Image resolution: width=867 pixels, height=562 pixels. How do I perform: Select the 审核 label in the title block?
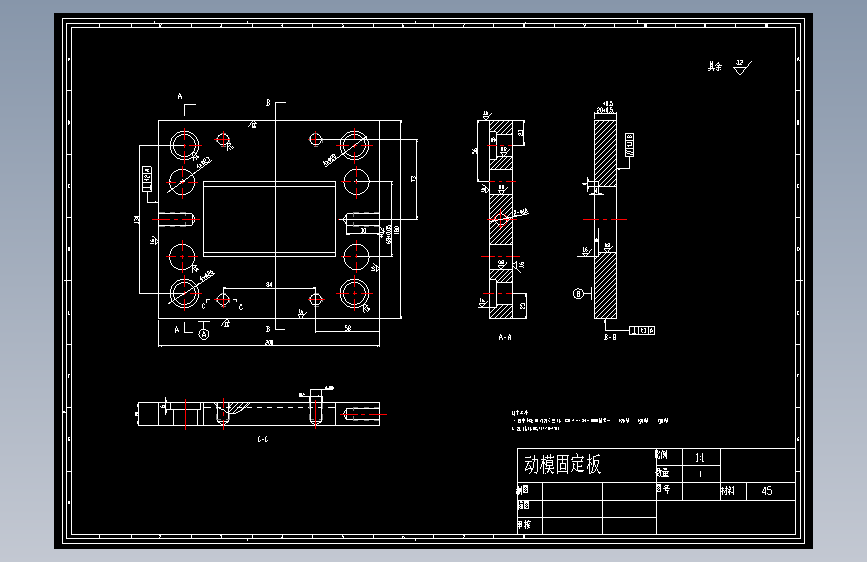tap(524, 525)
